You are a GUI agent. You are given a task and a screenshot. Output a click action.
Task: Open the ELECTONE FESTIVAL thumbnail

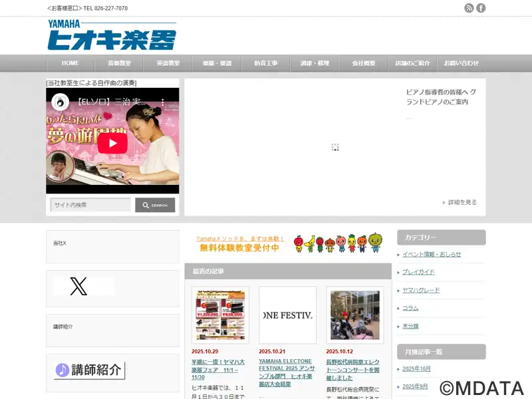pyautogui.click(x=287, y=315)
